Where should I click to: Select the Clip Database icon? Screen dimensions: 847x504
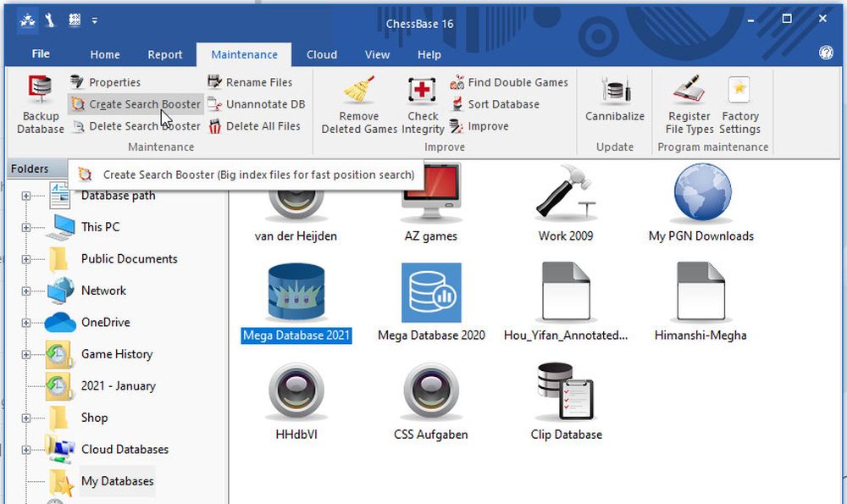[566, 392]
